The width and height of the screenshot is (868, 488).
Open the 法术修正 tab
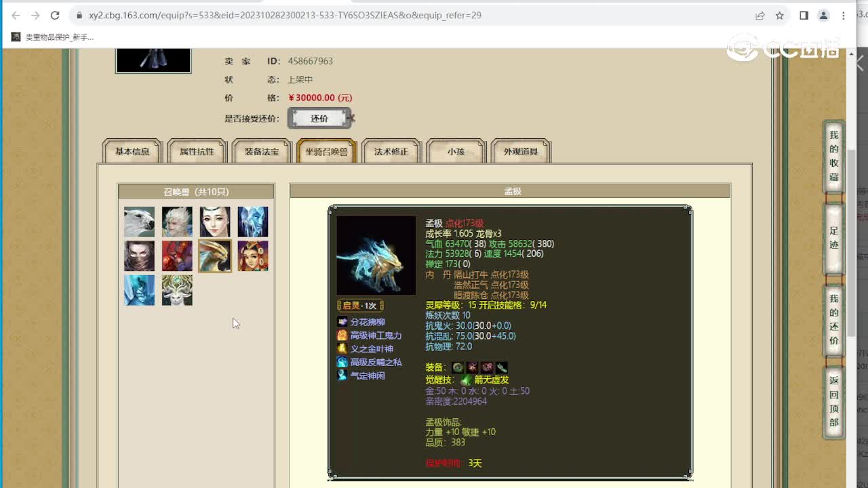(391, 151)
